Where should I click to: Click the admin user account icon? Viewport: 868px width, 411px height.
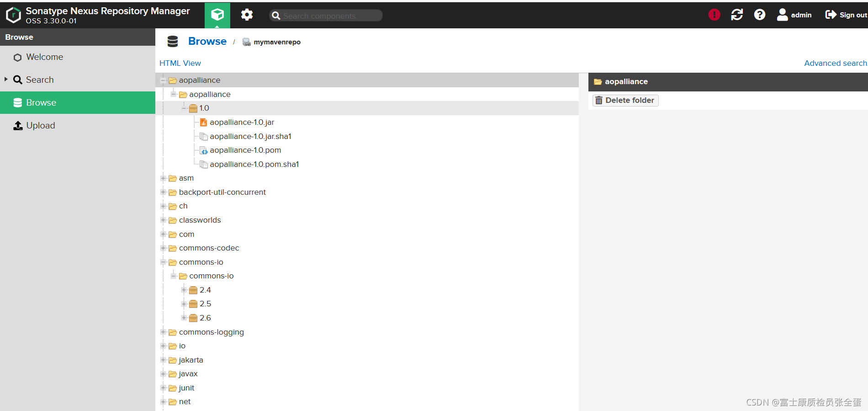(783, 15)
